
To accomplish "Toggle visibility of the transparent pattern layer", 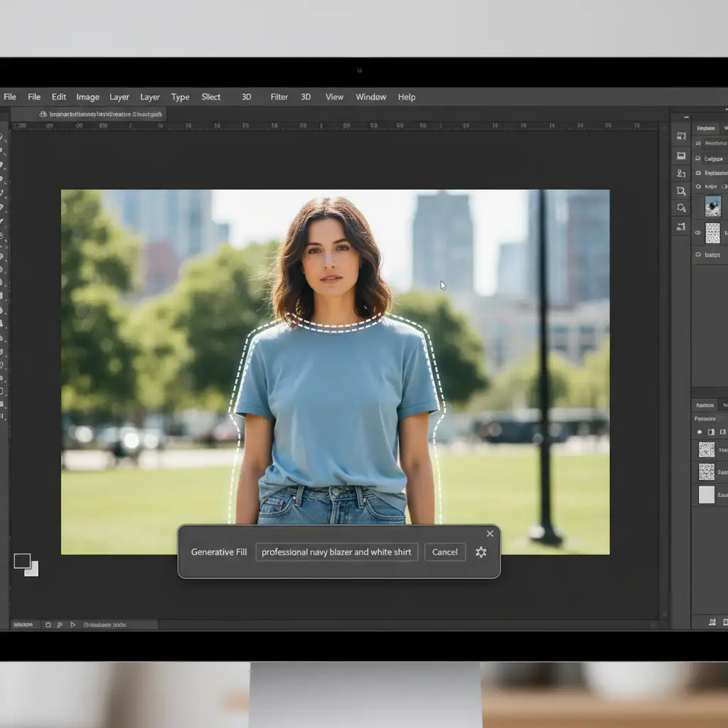I will [x=698, y=232].
